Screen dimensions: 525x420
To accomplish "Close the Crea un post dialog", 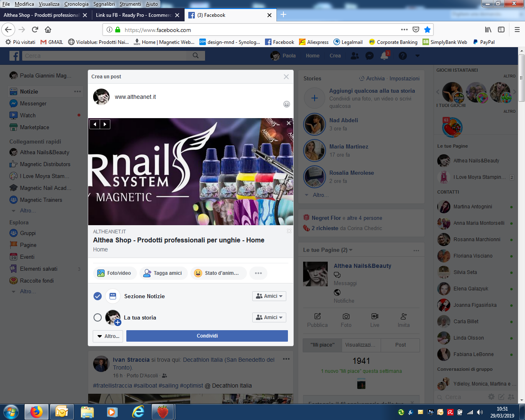I will tap(286, 77).
